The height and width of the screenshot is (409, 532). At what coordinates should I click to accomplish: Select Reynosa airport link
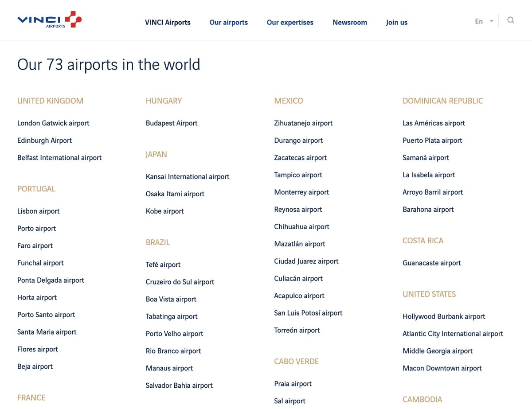(298, 210)
